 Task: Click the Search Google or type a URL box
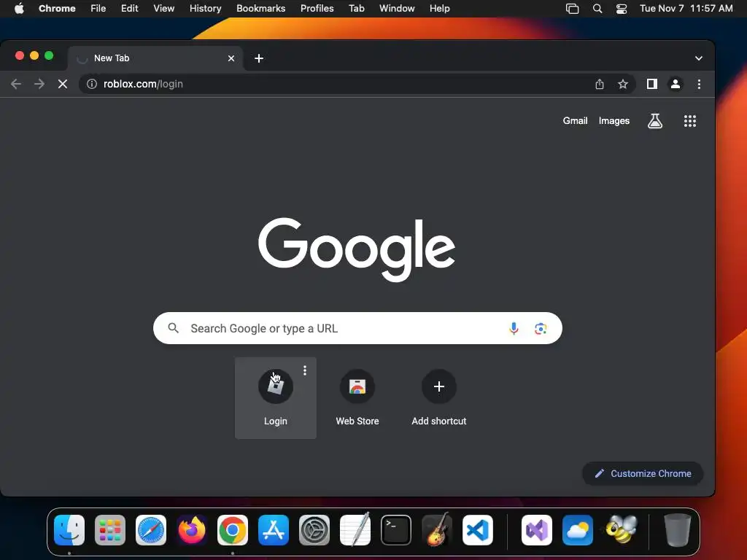(357, 329)
